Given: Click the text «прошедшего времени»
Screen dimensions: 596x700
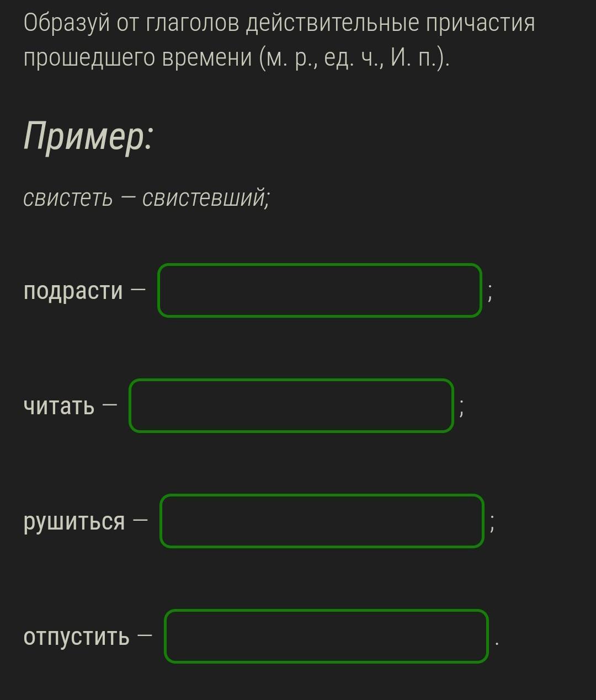Looking at the screenshot, I should click(137, 57).
